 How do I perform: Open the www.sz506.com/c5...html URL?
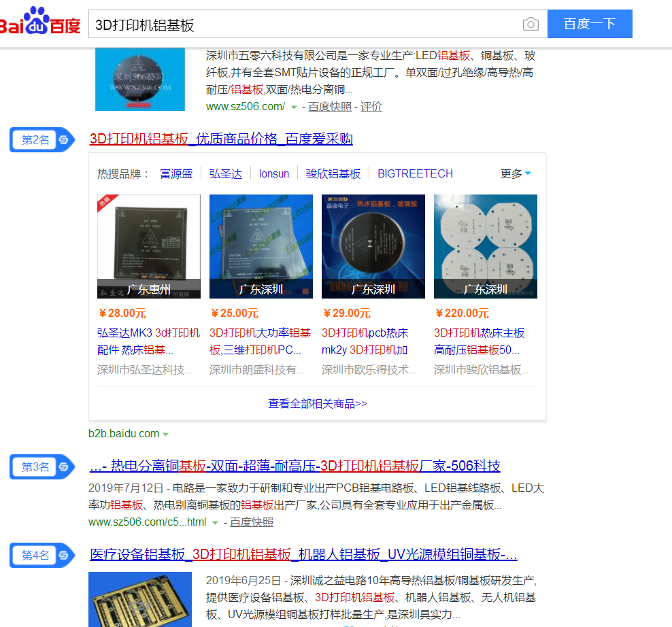click(x=148, y=522)
